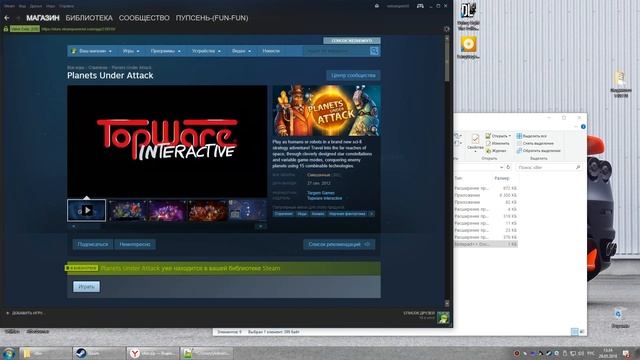The image size is (640, 360).
Task: Click the Explorer search field
Action: [549, 167]
